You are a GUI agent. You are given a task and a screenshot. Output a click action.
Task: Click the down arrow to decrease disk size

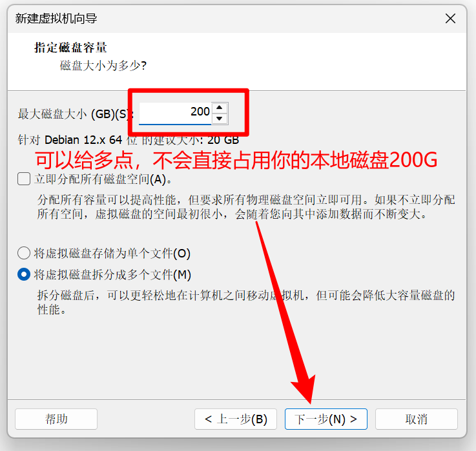[220, 119]
